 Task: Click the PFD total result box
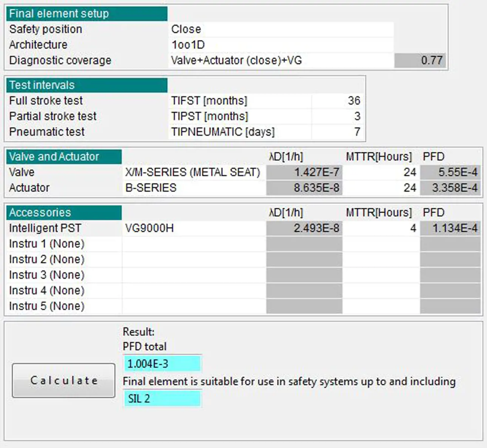162,364
